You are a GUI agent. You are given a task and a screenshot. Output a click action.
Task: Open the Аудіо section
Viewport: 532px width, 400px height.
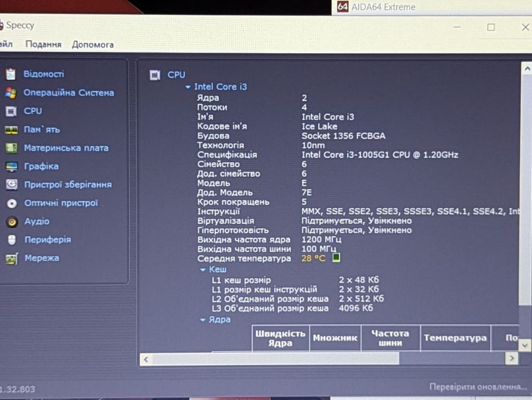point(37,221)
